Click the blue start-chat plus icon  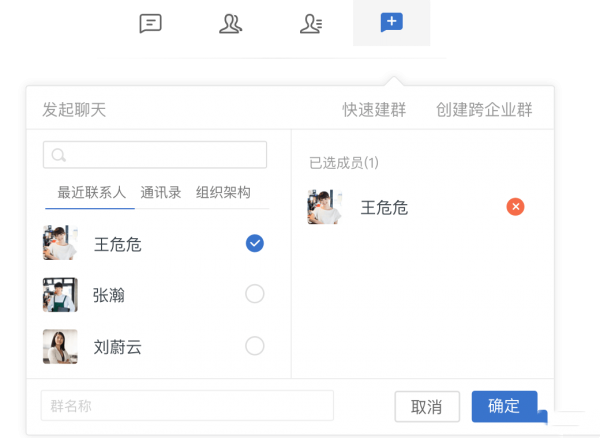(391, 23)
